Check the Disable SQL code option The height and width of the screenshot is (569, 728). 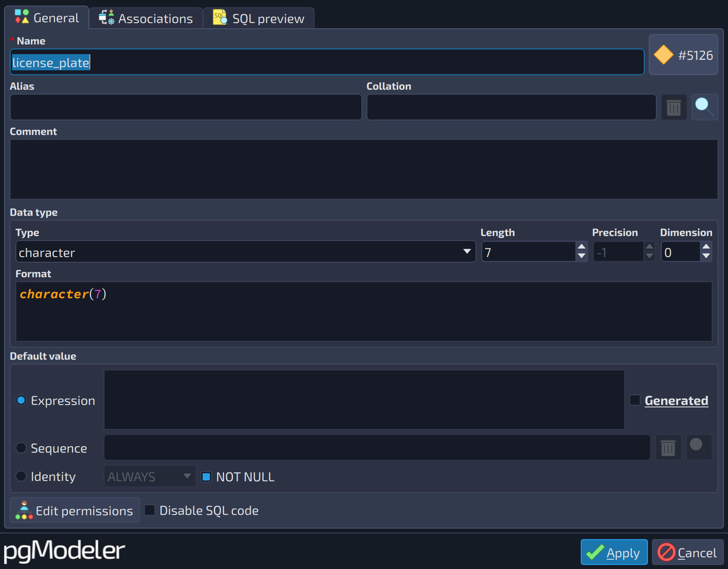pyautogui.click(x=150, y=510)
